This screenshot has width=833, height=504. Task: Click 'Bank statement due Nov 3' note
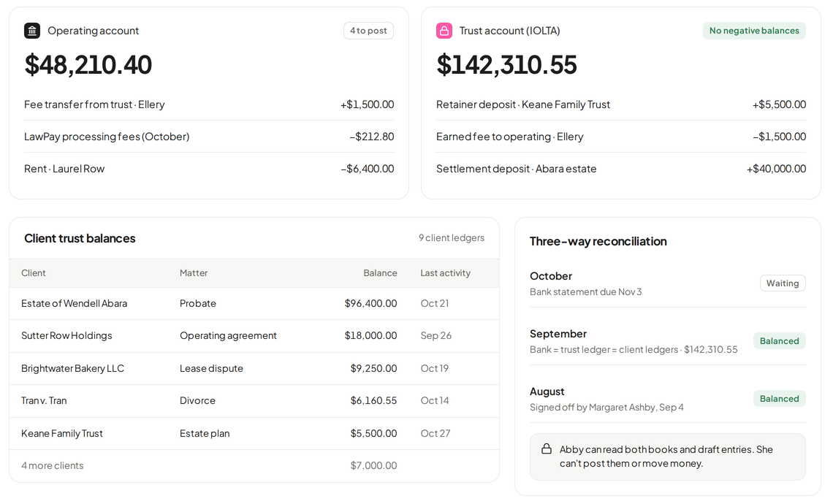585,292
